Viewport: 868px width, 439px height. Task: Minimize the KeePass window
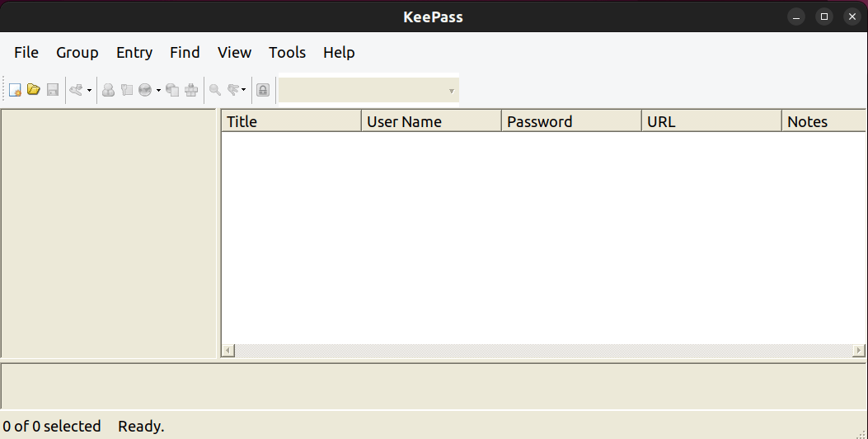(x=796, y=17)
